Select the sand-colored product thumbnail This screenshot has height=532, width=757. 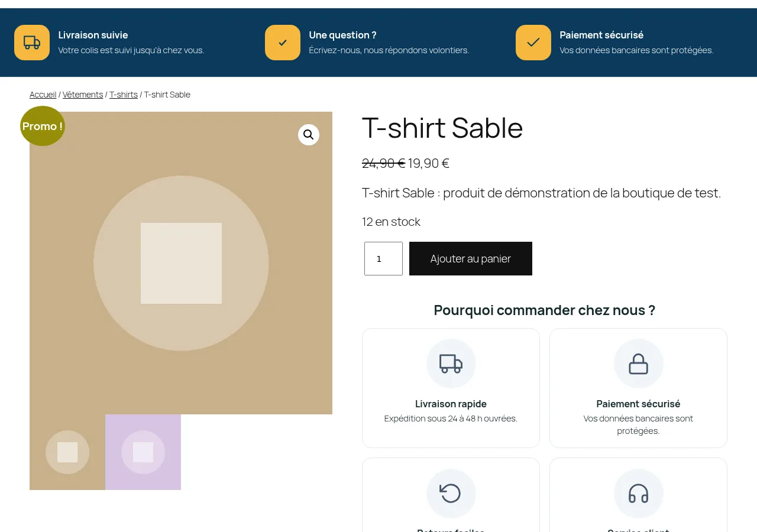(67, 452)
